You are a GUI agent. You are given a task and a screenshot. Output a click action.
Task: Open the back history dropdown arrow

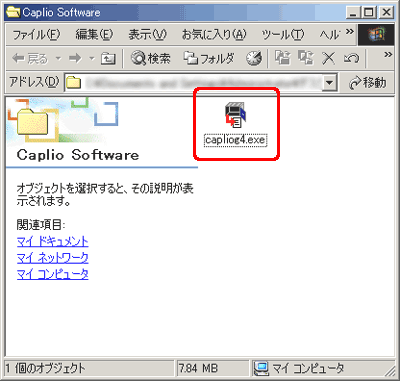pyautogui.click(x=58, y=59)
